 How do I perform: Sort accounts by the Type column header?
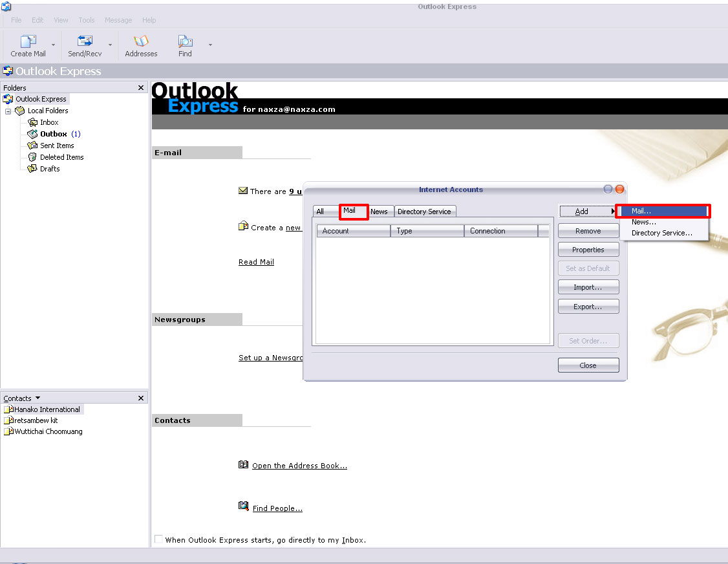click(427, 231)
